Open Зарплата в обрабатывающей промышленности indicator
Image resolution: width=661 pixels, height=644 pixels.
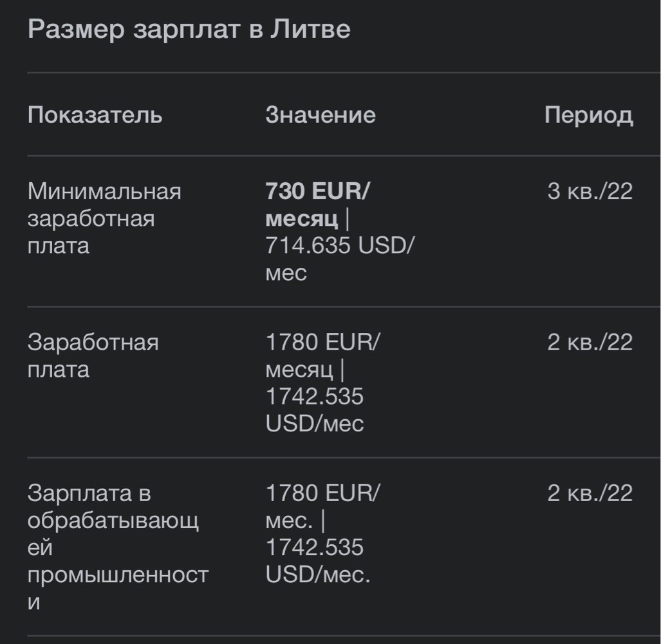[x=118, y=547]
